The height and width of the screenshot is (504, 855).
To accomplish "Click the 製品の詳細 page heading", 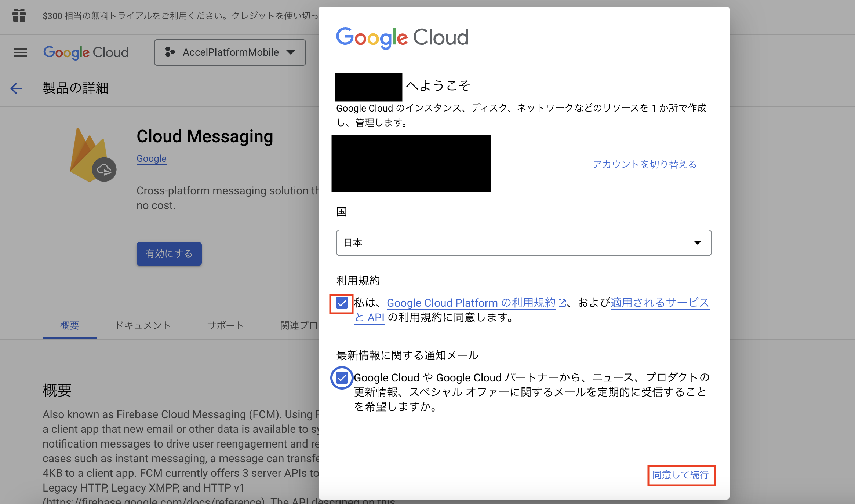I will pos(76,88).
